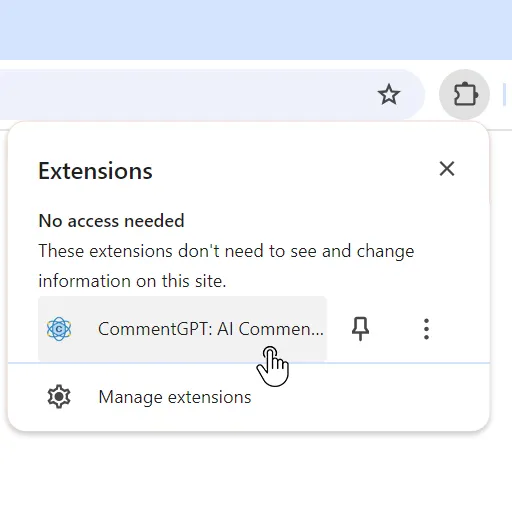
Task: Close the Extensions popup with the X
Action: click(x=447, y=169)
